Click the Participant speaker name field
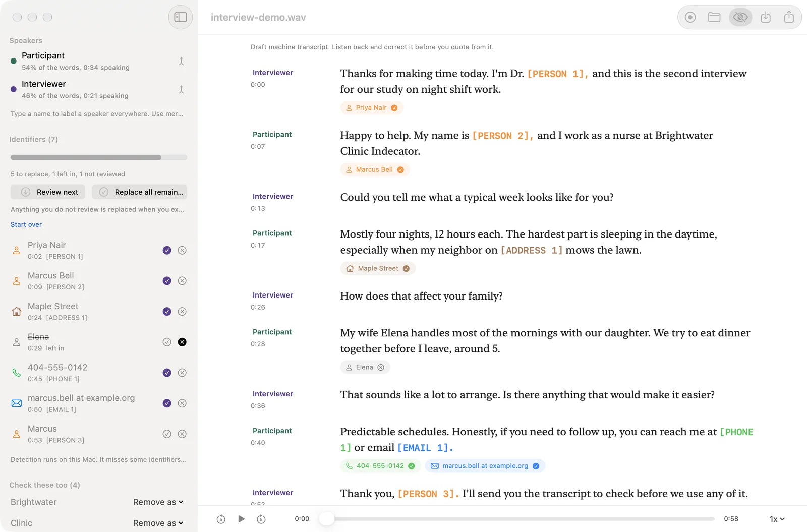The height and width of the screenshot is (532, 807). 43,55
